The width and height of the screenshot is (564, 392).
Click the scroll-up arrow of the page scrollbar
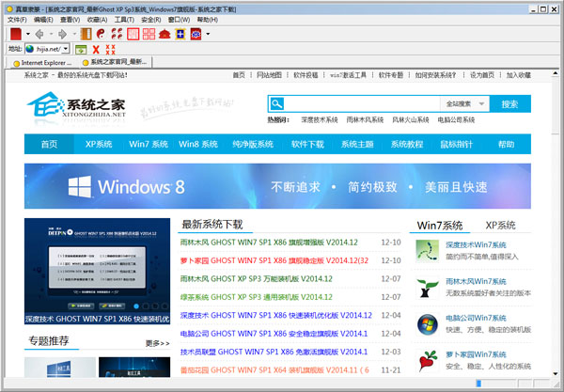pos(556,73)
